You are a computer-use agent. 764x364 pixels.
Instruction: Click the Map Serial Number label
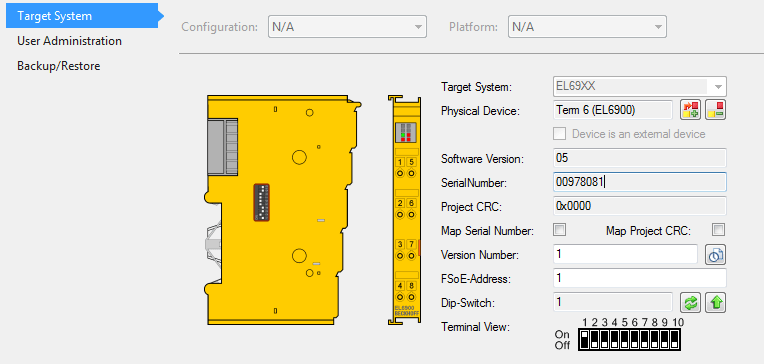click(x=487, y=231)
